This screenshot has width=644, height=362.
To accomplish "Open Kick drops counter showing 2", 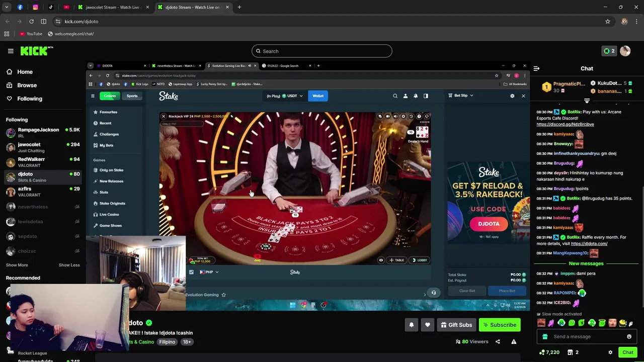I will tap(609, 51).
